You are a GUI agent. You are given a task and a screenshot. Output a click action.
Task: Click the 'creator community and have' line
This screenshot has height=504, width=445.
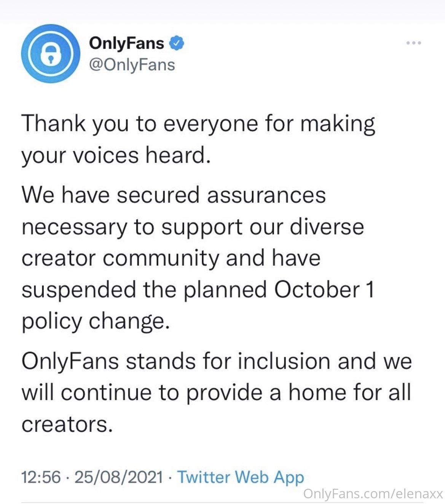(171, 258)
